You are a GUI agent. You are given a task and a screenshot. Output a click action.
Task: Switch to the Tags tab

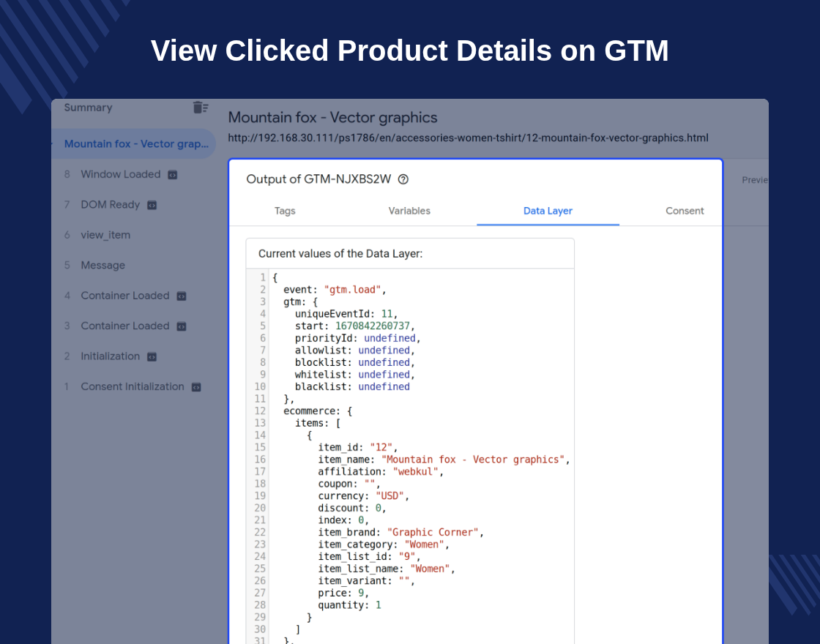pos(285,211)
